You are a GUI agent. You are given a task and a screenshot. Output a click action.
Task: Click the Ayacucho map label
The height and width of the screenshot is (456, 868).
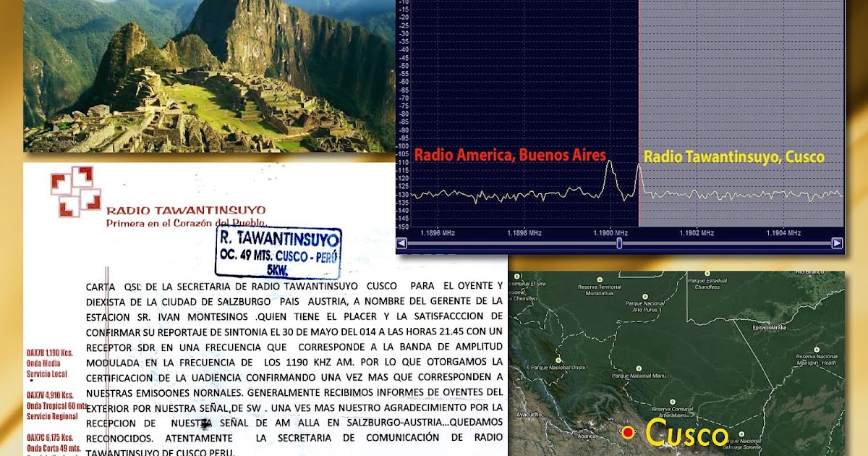(529, 415)
